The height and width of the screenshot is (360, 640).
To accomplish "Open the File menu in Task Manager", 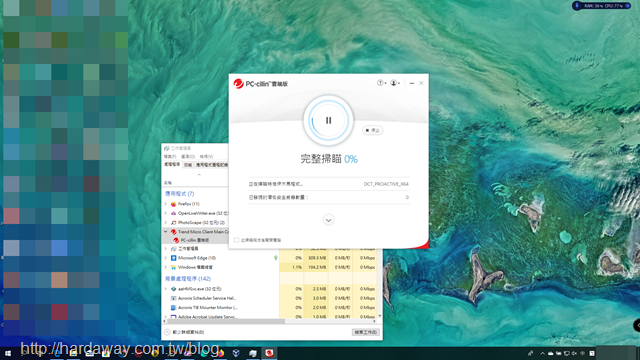I will coord(170,157).
